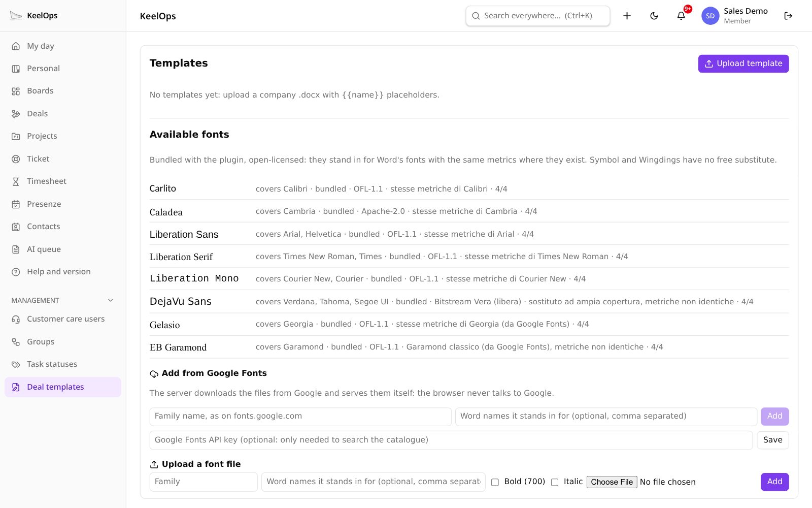Click the Choose File button
Screen dimensions: 812x508
click(x=612, y=482)
